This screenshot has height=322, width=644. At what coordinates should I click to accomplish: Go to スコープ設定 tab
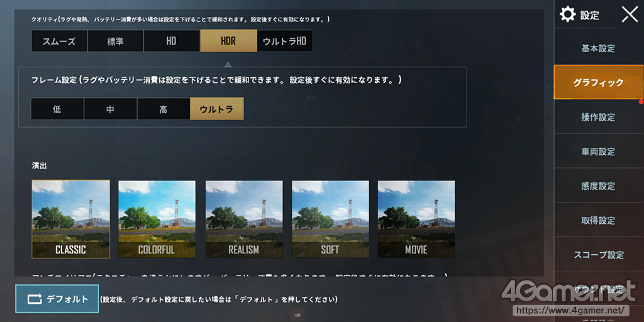coord(599,255)
